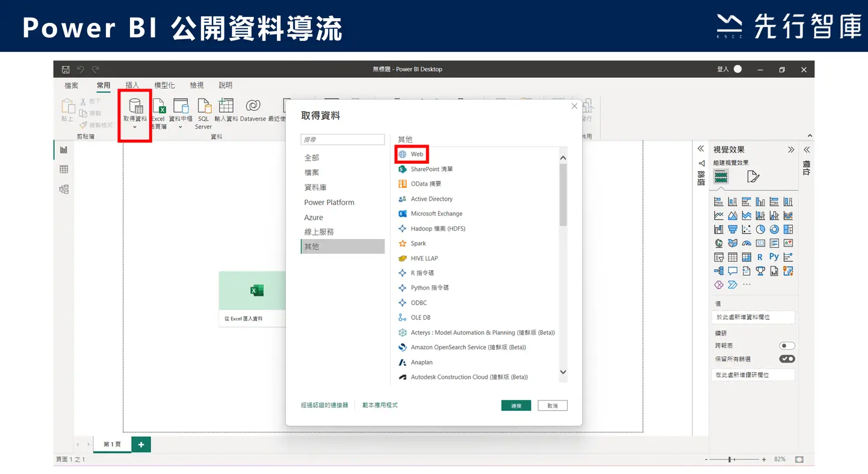Pick the KPI visual
Screen dimensions: 868x474
[788, 243]
